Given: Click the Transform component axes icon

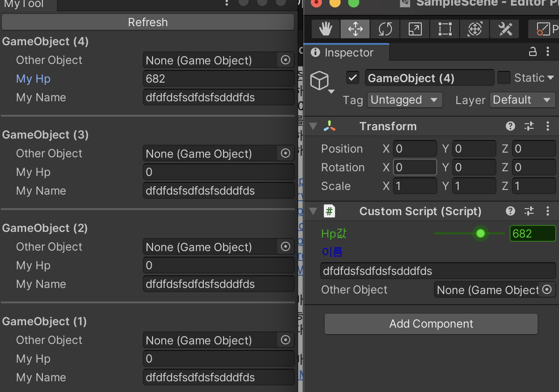Looking at the screenshot, I should coord(329,126).
